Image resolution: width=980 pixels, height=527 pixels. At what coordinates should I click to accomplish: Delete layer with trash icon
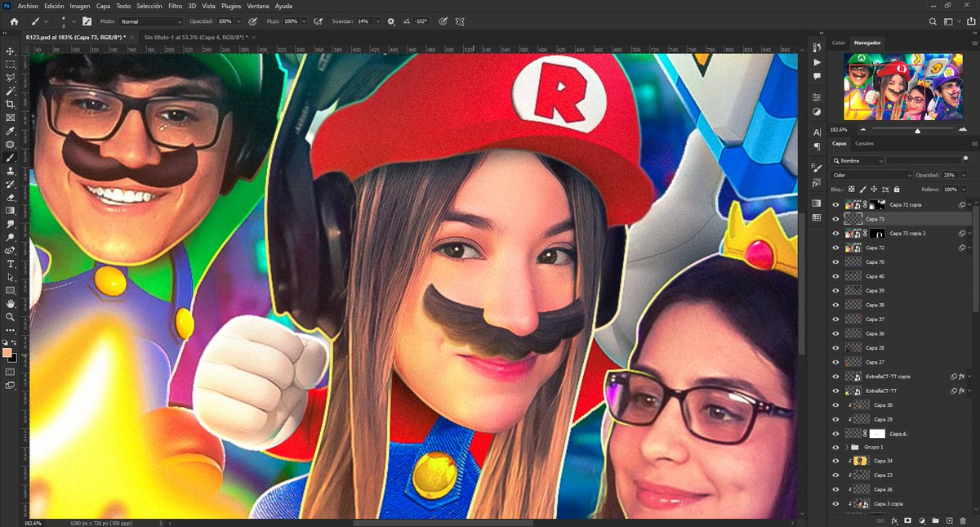(963, 520)
